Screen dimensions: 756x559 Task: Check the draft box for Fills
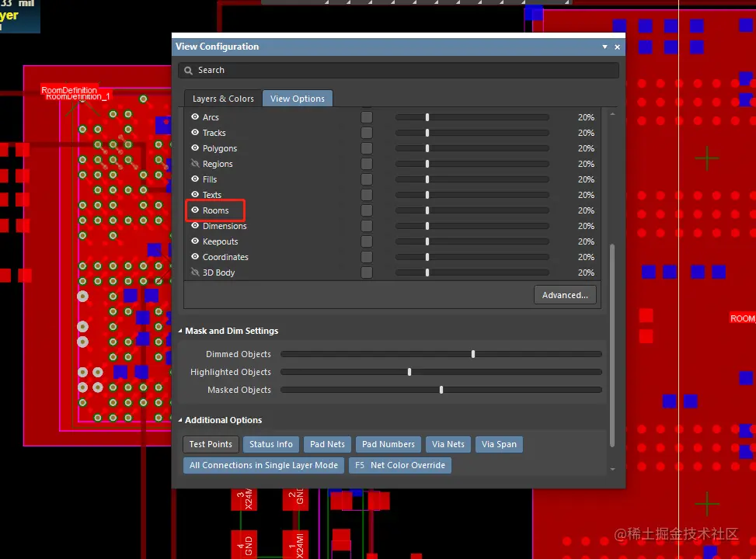tap(367, 179)
